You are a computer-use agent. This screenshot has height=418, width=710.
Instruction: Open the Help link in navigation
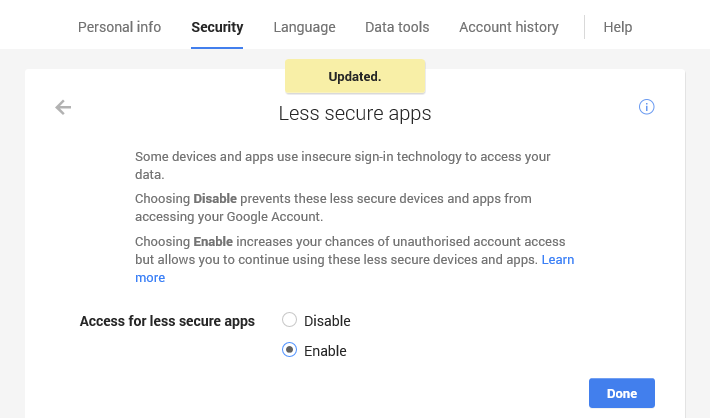point(617,27)
